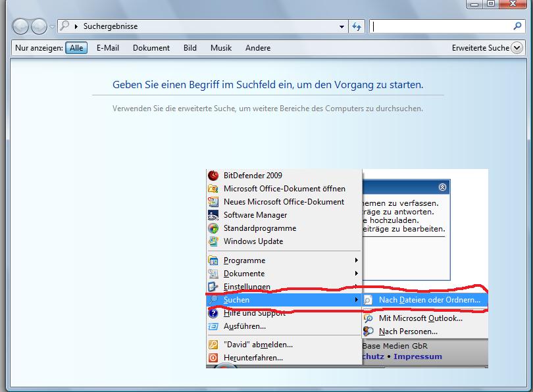Filter results by Andere

(258, 48)
